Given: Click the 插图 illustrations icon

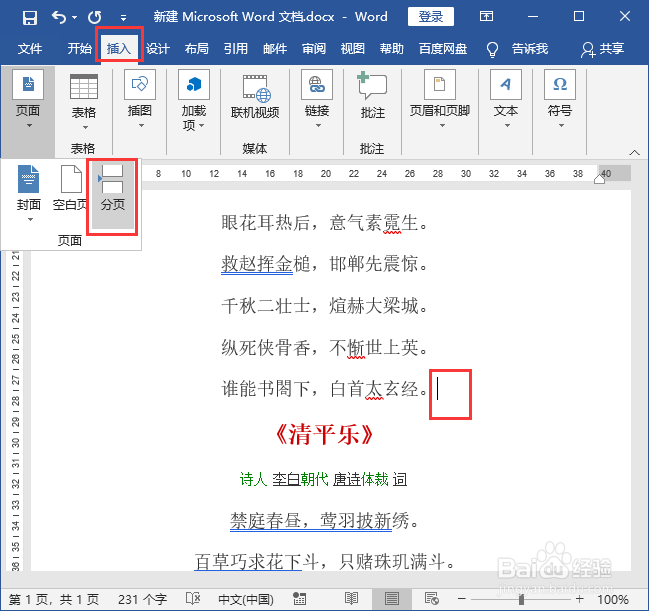Looking at the screenshot, I should (x=140, y=84).
